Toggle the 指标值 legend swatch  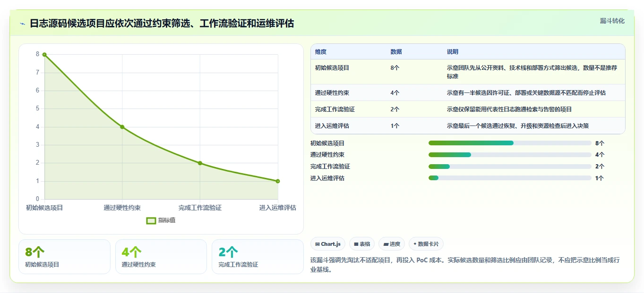pyautogui.click(x=151, y=220)
